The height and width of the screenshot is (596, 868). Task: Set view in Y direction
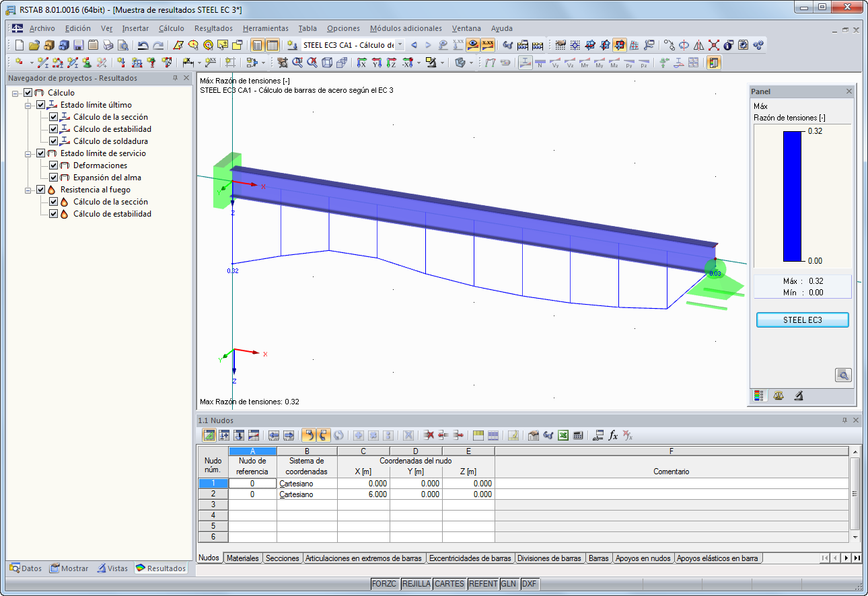coord(376,63)
